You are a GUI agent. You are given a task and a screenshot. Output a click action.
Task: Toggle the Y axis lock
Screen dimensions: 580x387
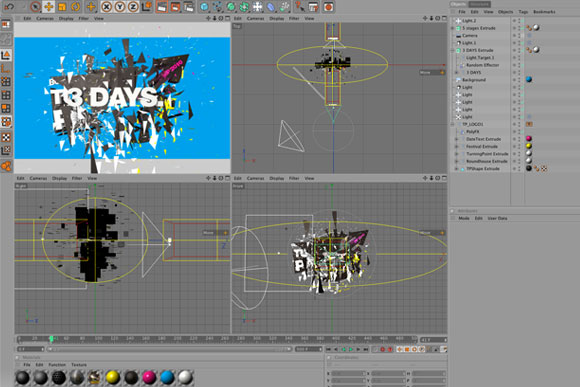point(119,6)
